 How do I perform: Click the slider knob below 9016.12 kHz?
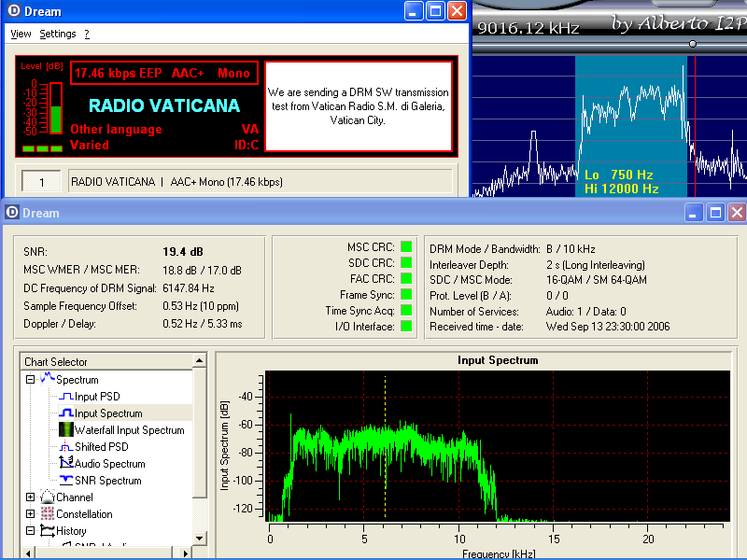click(x=693, y=44)
